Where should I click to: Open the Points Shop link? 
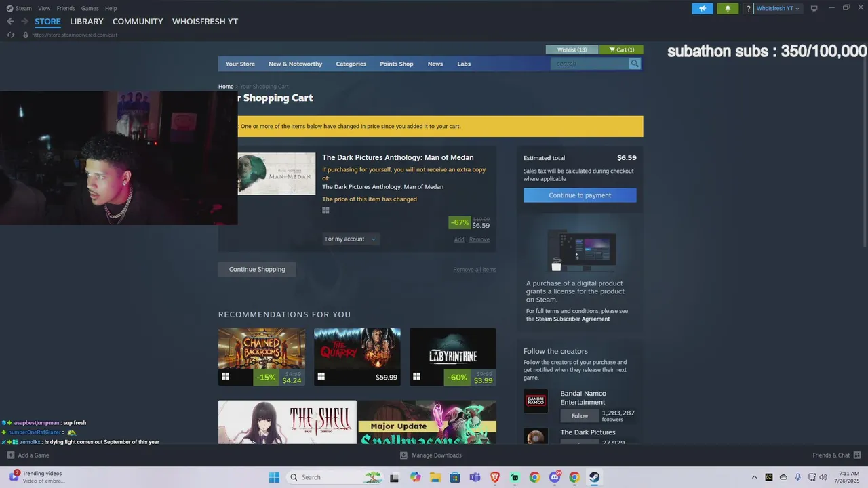(x=396, y=64)
